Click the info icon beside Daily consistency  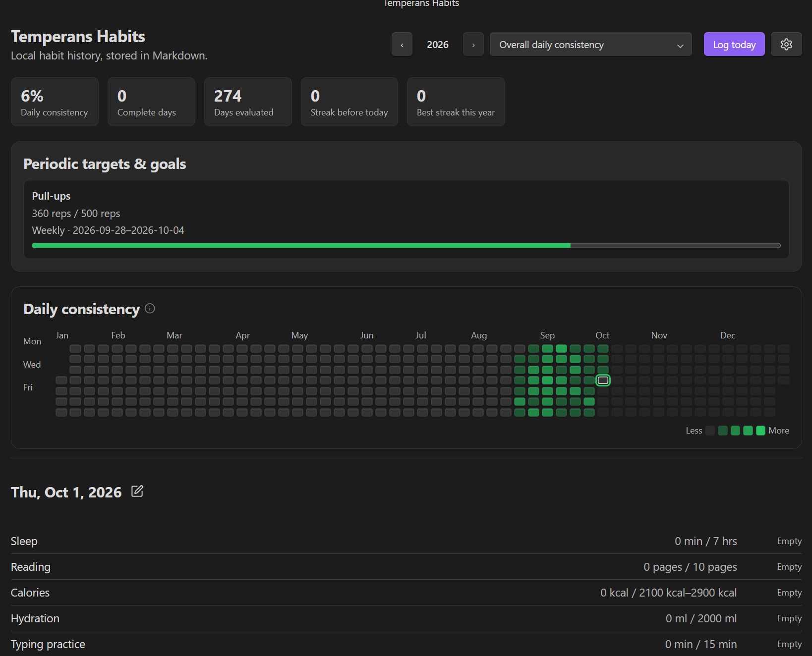click(150, 309)
